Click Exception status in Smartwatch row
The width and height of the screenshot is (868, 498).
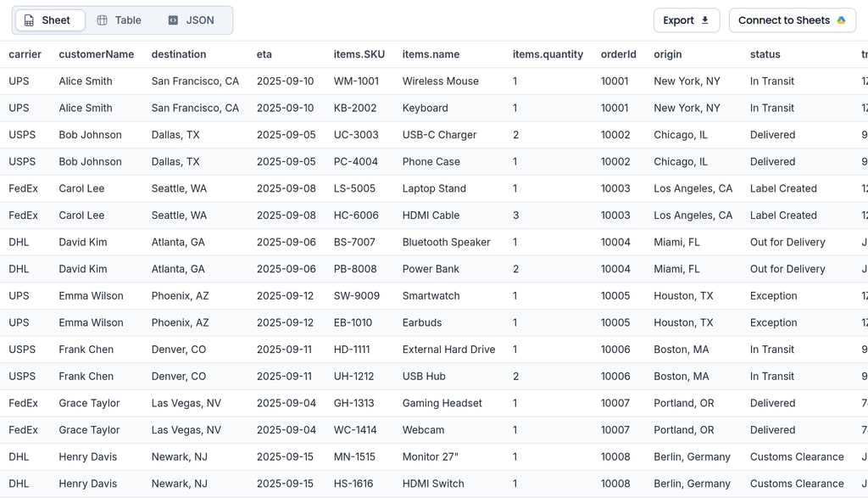[773, 296]
